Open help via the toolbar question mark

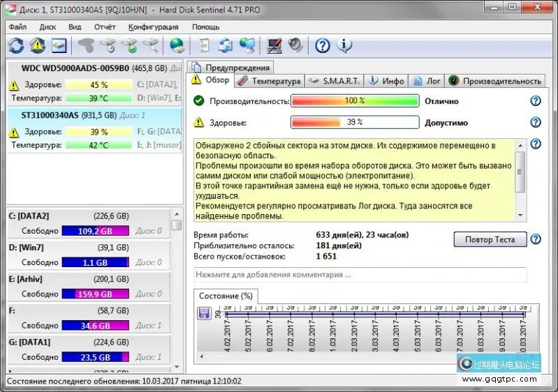[x=322, y=46]
